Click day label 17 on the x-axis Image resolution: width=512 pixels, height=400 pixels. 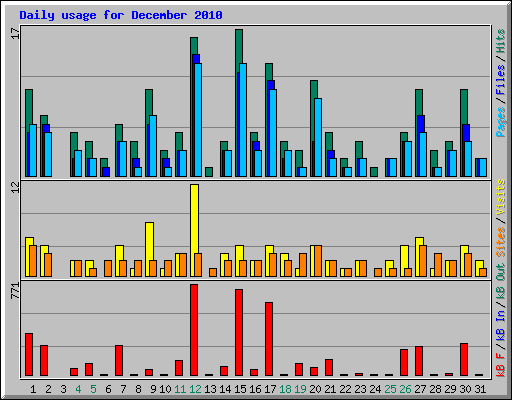click(x=270, y=389)
